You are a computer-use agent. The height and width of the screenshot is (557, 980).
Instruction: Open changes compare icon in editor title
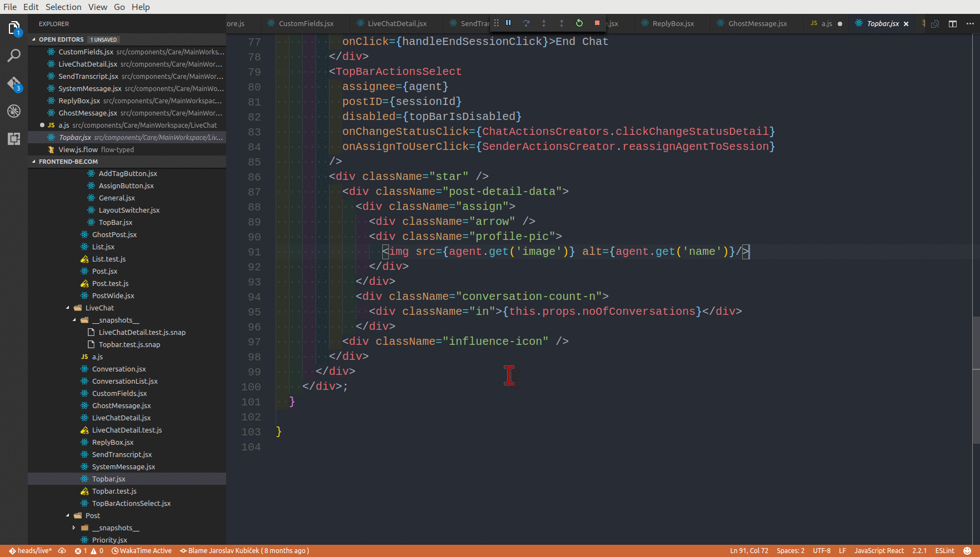(x=935, y=23)
